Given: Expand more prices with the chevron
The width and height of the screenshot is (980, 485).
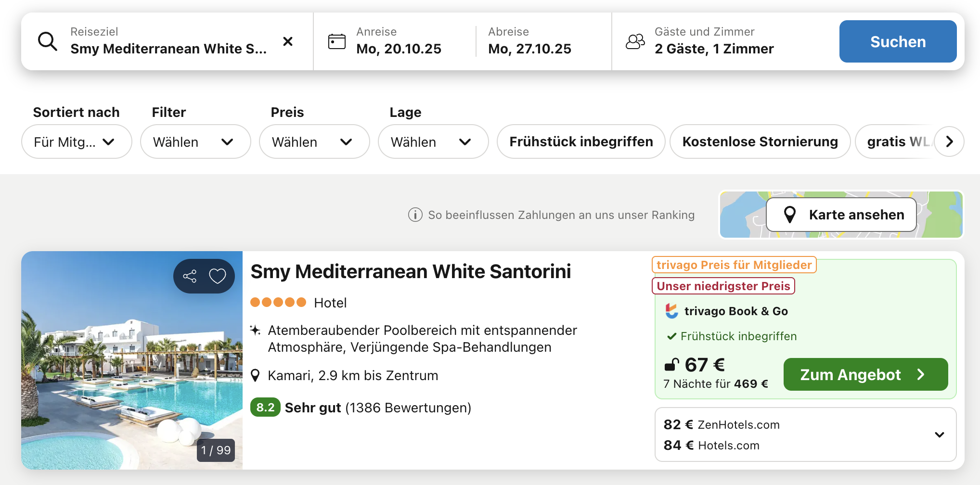Looking at the screenshot, I should (939, 434).
